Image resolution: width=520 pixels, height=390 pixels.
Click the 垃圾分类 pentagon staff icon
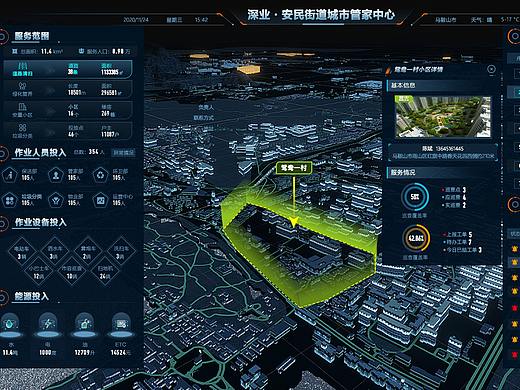(10, 200)
